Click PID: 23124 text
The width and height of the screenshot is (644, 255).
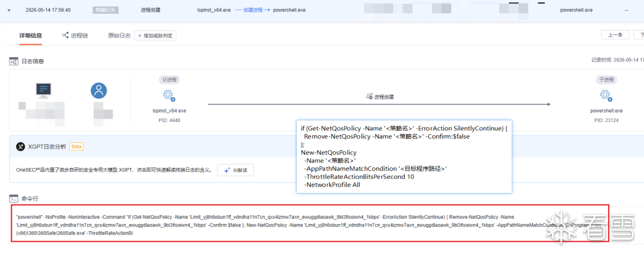tap(606, 120)
